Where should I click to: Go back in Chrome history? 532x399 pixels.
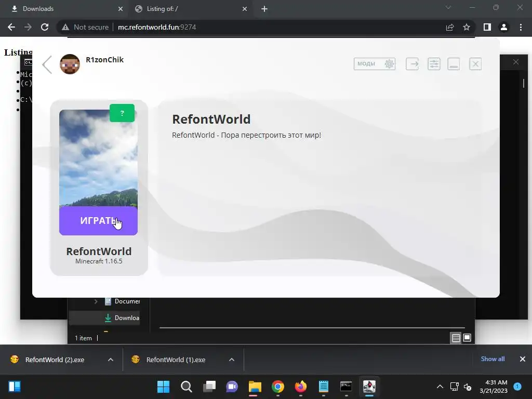point(11,27)
